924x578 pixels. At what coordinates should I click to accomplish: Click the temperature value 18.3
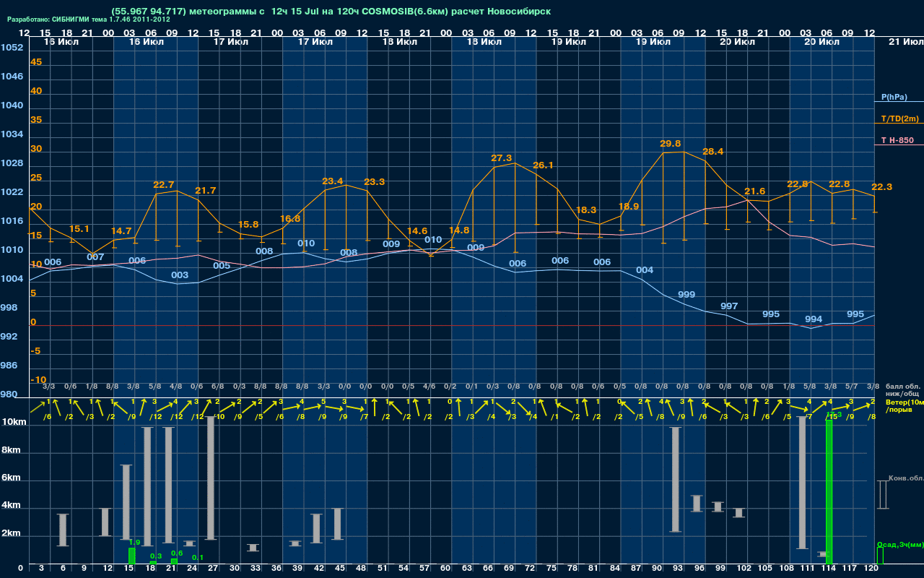click(586, 210)
